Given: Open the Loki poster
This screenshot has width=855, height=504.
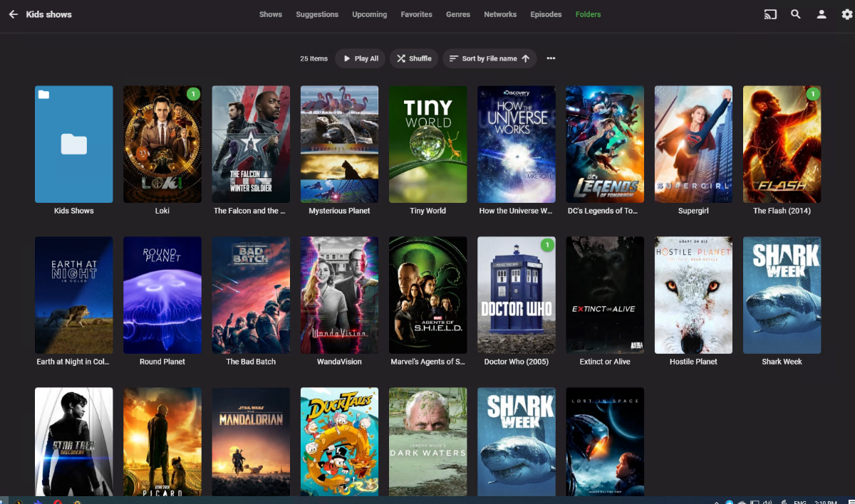Looking at the screenshot, I should click(162, 145).
